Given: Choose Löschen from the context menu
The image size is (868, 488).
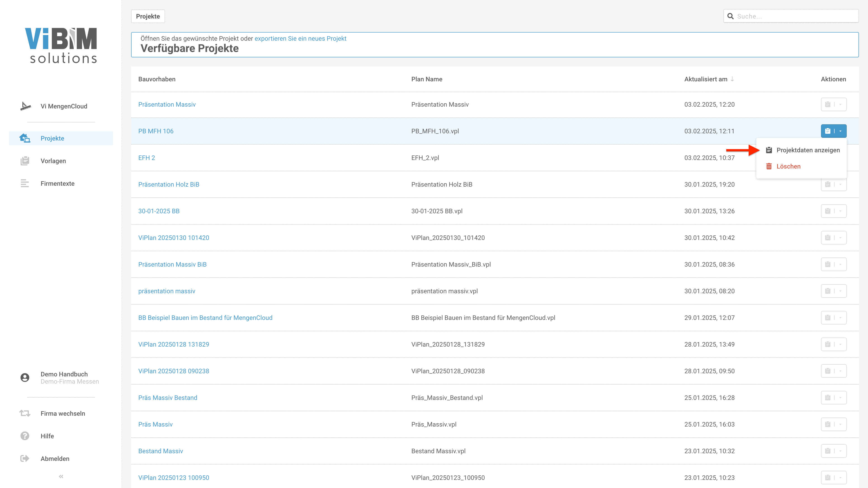Looking at the screenshot, I should (x=788, y=166).
